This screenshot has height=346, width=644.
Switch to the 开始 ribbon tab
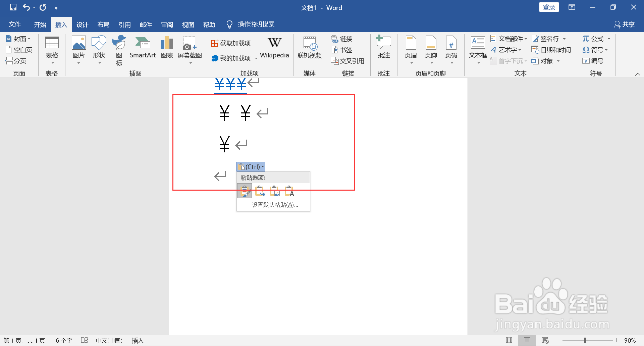pyautogui.click(x=40, y=24)
